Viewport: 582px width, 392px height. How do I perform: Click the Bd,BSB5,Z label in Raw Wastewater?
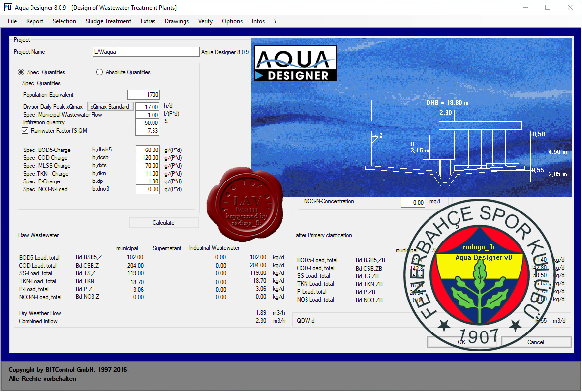(x=89, y=257)
